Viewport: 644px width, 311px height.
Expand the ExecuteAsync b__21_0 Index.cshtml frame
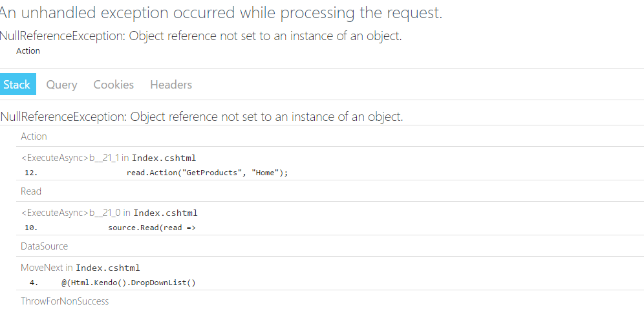109,213
